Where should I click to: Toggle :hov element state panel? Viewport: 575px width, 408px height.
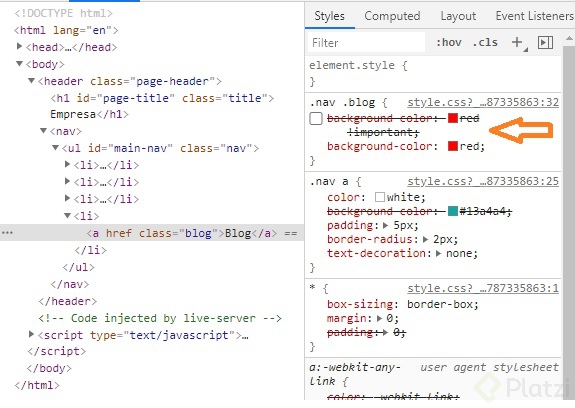click(x=448, y=43)
